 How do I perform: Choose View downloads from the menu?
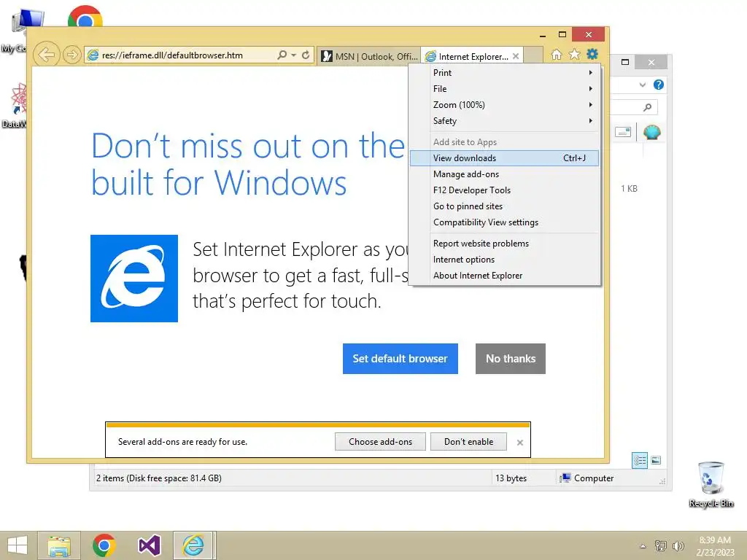(504, 158)
